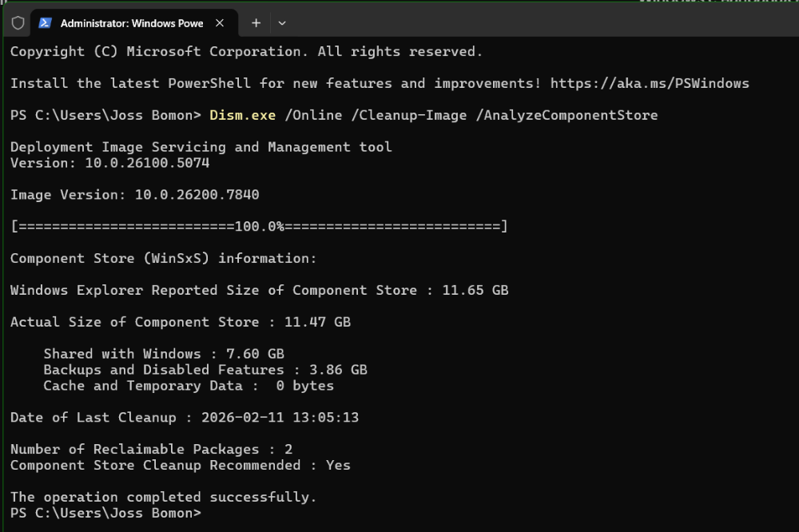This screenshot has width=799, height=532.
Task: Click the Deployment Image Servicing and Management tool line
Action: [x=201, y=147]
